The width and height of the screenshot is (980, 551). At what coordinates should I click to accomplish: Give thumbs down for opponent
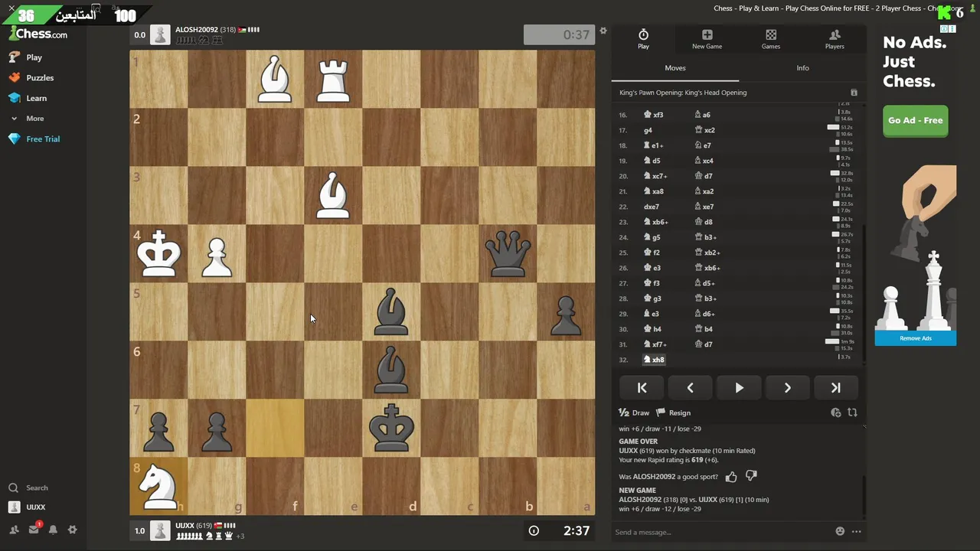coord(751,476)
